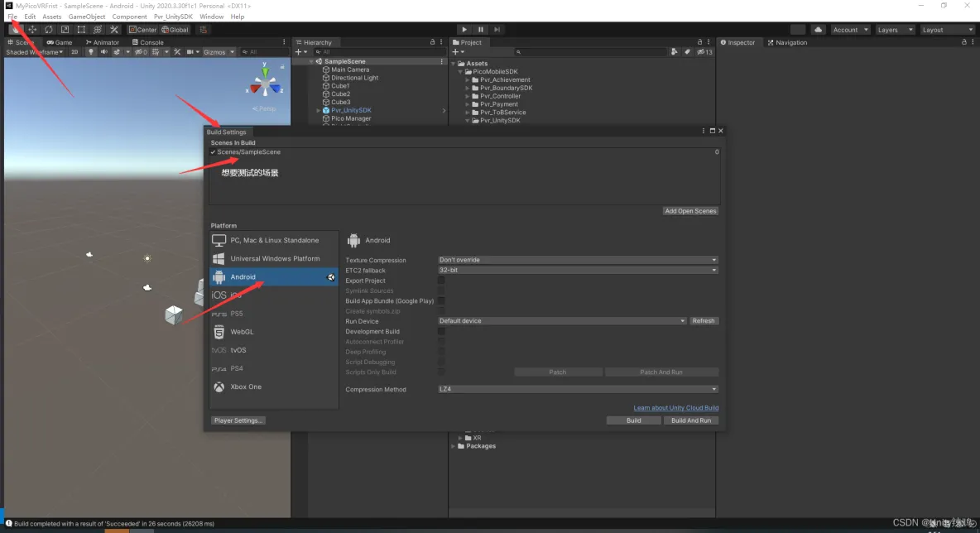Click the Hierarchy panel lock icon
The image size is (980, 533).
click(x=433, y=42)
